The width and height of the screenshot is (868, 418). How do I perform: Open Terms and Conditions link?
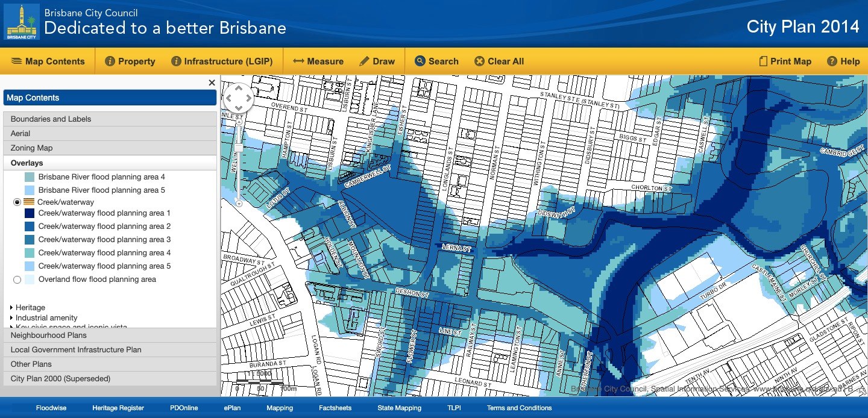(x=519, y=408)
